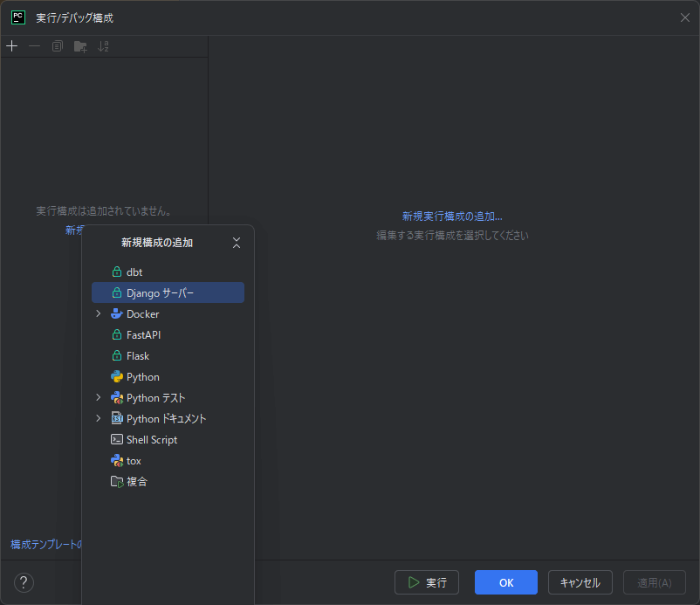Select the tox configuration entry
700x605 pixels.
(134, 460)
